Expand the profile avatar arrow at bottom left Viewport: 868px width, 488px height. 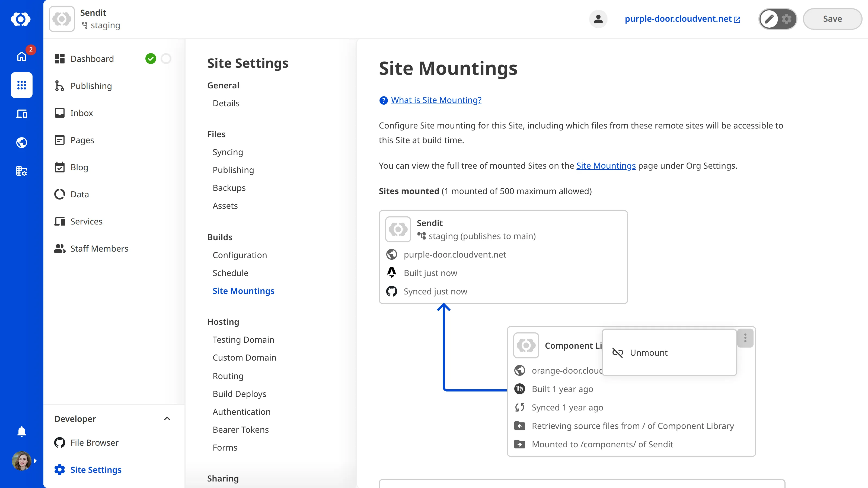pos(36,461)
